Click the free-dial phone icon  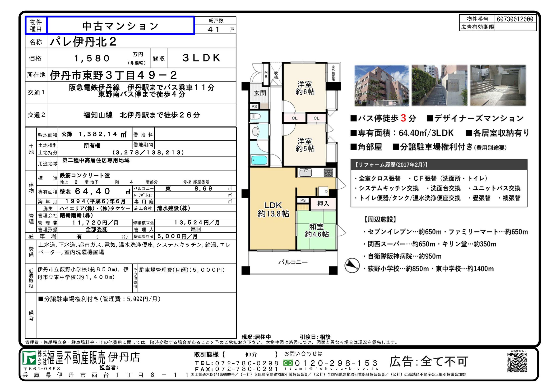pos(288,363)
